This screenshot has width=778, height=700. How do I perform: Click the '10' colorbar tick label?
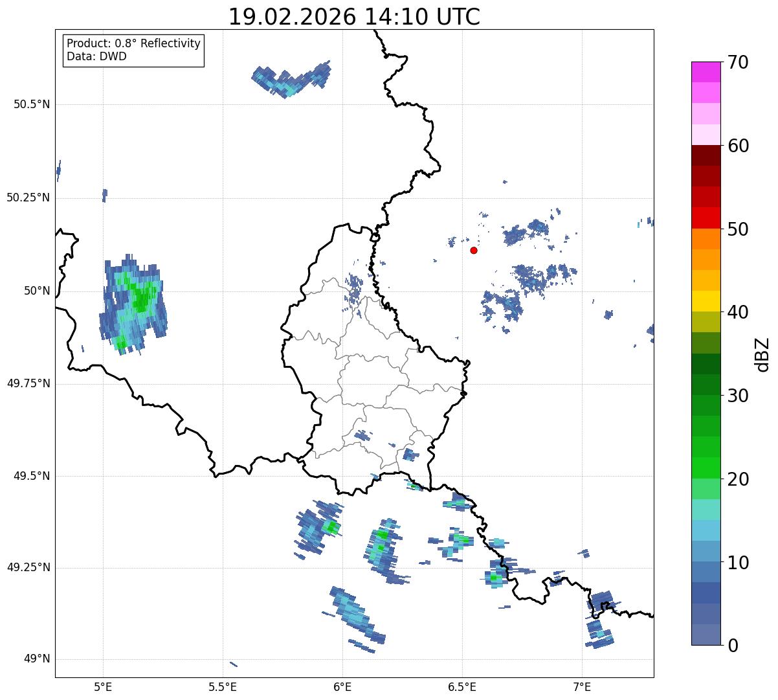click(739, 563)
